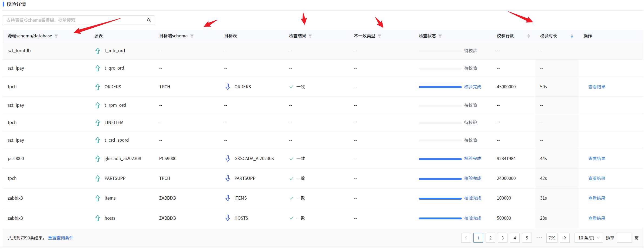Go to next page of results
644x250 pixels.
tap(565, 238)
